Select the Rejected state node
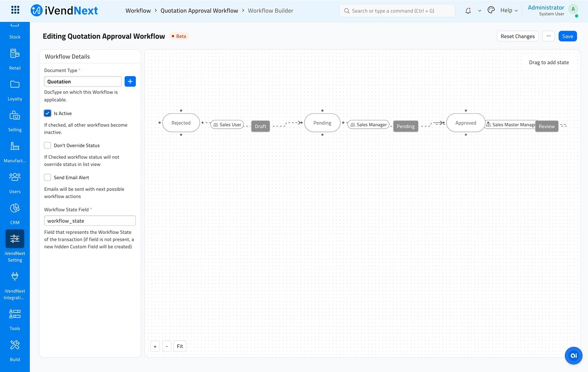Image resolution: width=588 pixels, height=372 pixels. 181,123
